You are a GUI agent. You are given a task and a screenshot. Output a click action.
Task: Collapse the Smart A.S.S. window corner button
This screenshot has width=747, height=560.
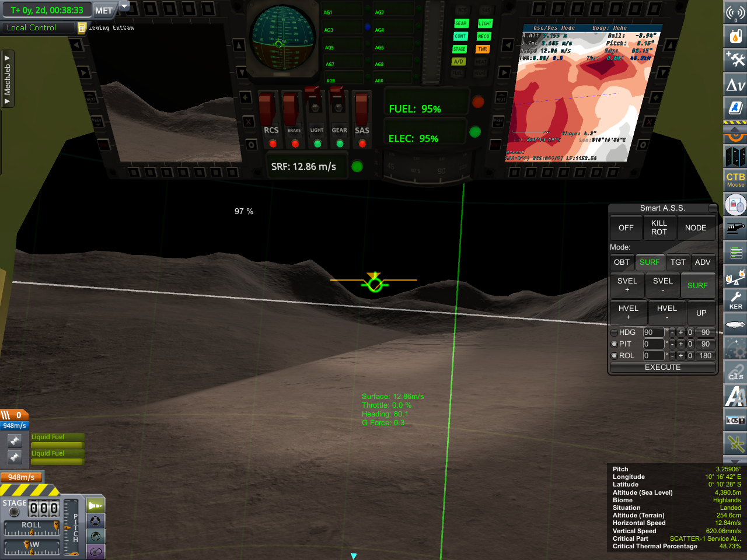713,208
